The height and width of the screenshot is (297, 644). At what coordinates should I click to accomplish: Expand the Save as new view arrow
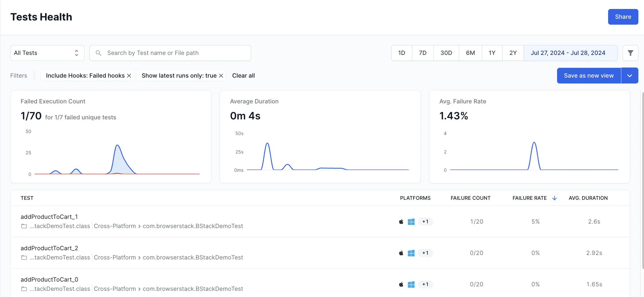630,76
